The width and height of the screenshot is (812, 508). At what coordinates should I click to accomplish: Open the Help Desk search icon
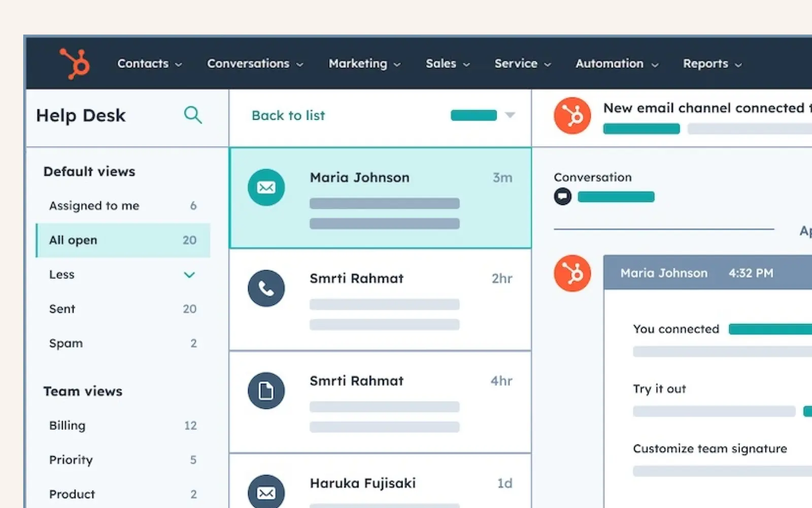[x=193, y=115]
